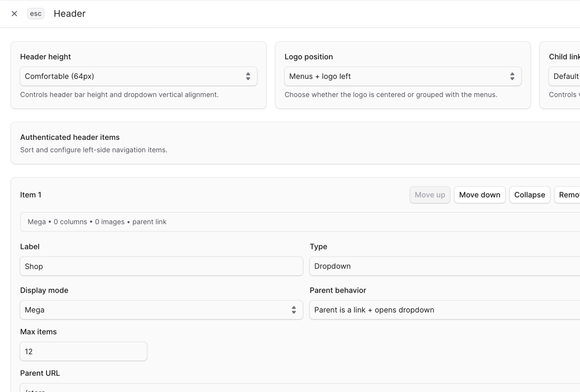Click the Header panel title
Screen dimensions: 580x392
pyautogui.click(x=69, y=13)
